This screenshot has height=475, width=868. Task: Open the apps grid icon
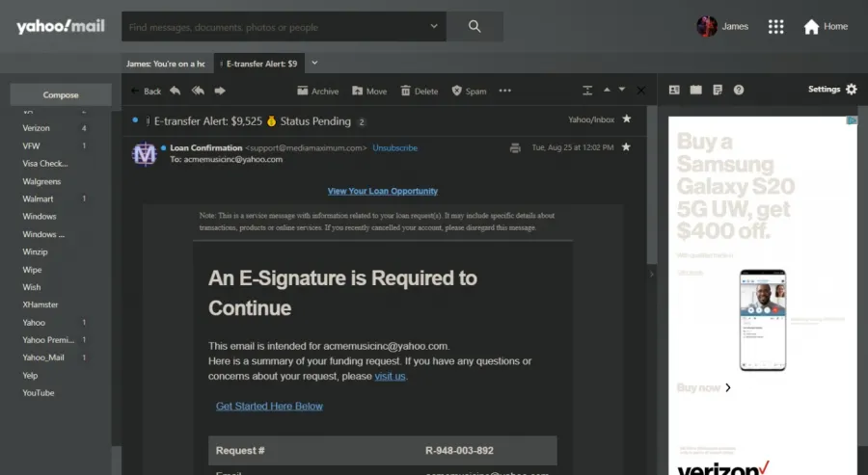775,27
